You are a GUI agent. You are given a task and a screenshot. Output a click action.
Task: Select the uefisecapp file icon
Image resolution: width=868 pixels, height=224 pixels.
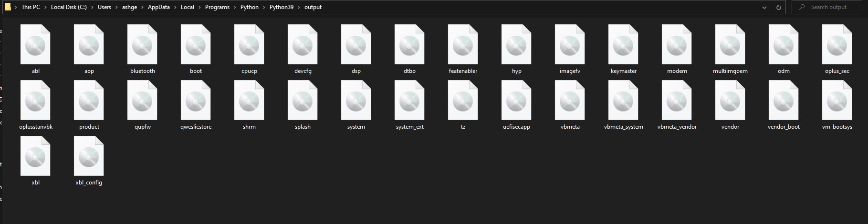516,101
